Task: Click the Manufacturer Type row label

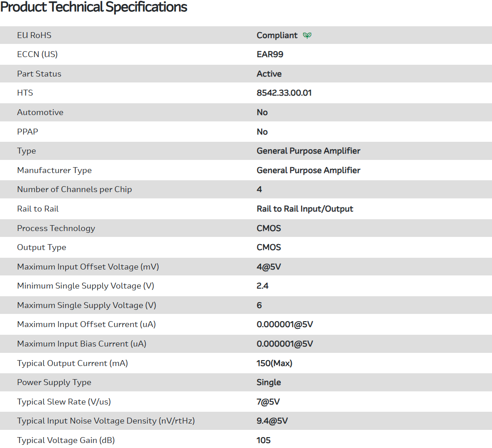Action: click(54, 170)
